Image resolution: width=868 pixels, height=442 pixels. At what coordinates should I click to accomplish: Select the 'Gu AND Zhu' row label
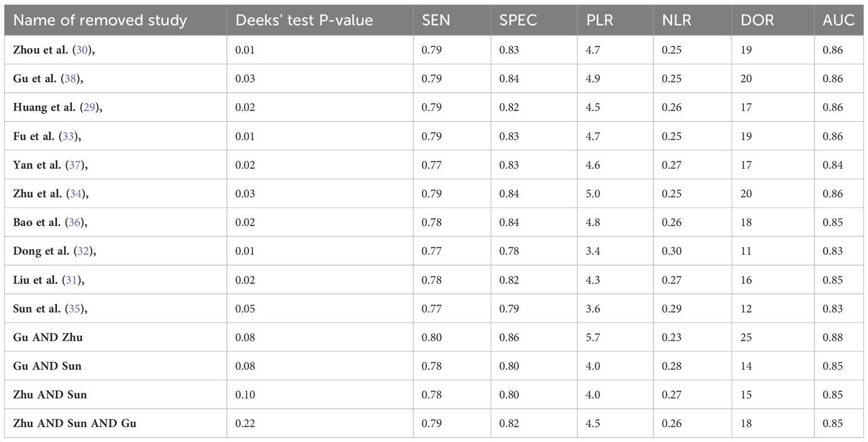[x=48, y=337]
